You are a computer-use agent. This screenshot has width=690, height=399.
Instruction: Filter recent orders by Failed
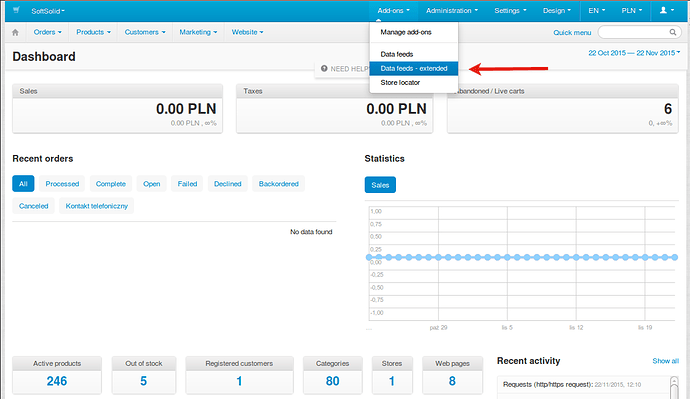coord(187,184)
